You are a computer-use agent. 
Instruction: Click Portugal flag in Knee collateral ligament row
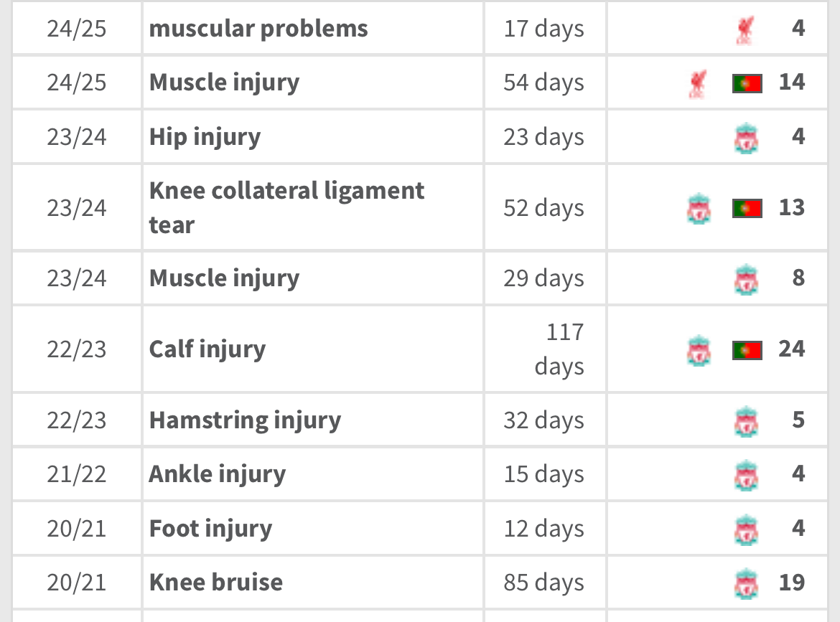tap(747, 208)
